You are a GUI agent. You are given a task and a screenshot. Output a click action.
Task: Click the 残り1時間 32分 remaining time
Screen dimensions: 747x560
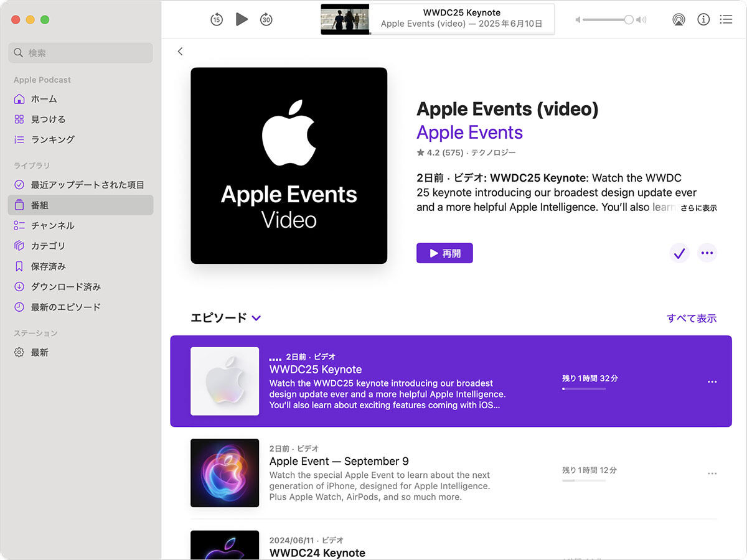590,378
